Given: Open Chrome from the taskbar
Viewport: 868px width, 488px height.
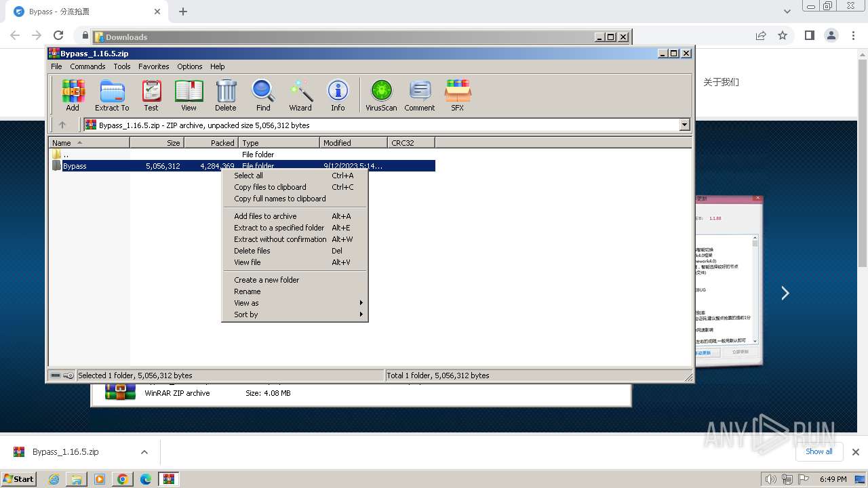Looking at the screenshot, I should [x=123, y=479].
